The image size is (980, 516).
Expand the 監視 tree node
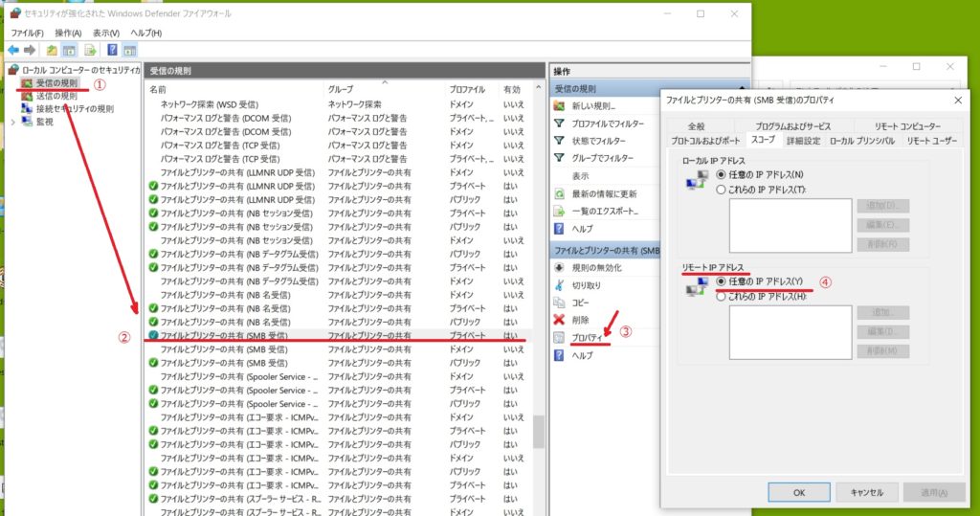[x=13, y=122]
